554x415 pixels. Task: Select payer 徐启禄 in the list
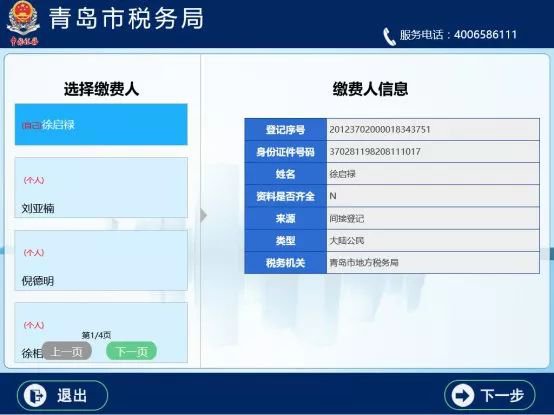pos(101,124)
